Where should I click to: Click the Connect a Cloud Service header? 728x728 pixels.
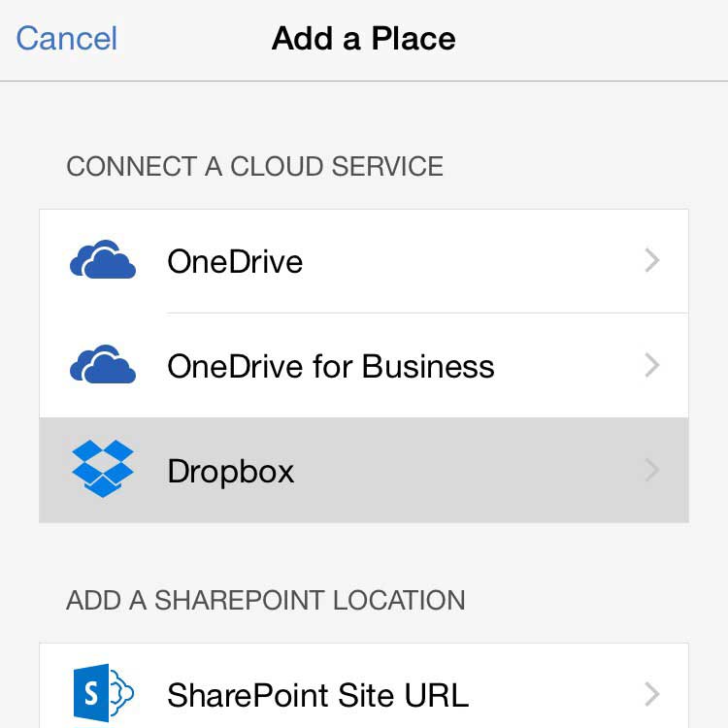(x=255, y=166)
